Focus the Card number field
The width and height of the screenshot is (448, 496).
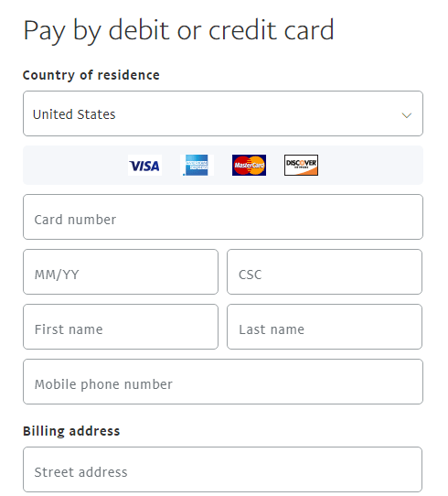[x=223, y=217]
